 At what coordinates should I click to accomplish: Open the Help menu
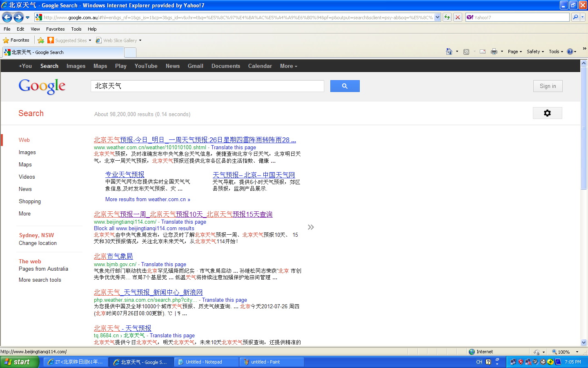[92, 29]
